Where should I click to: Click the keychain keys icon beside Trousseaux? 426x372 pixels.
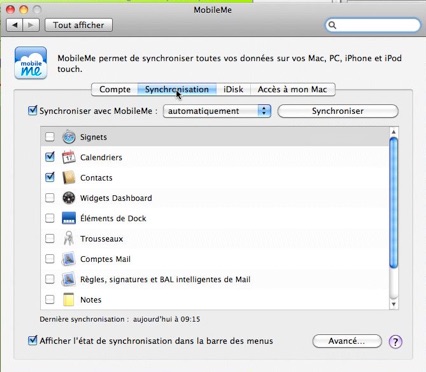69,239
